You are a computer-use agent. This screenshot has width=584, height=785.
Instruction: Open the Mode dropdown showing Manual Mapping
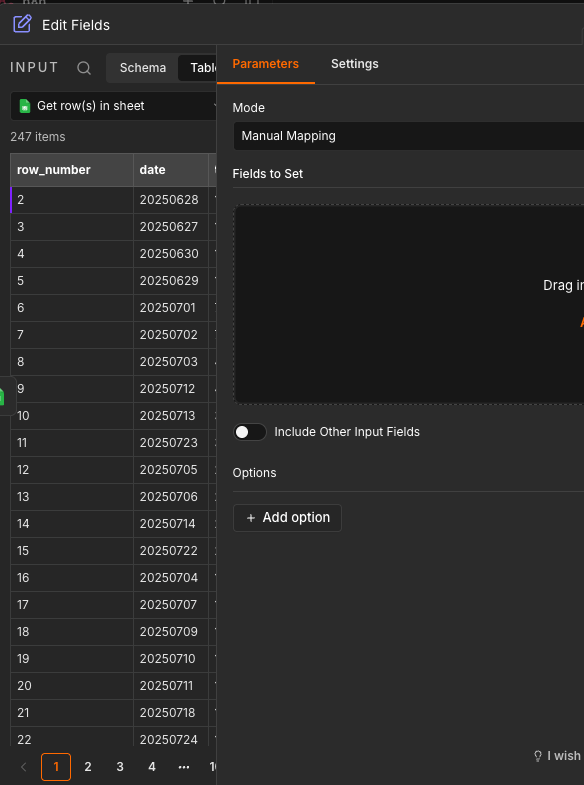point(408,136)
